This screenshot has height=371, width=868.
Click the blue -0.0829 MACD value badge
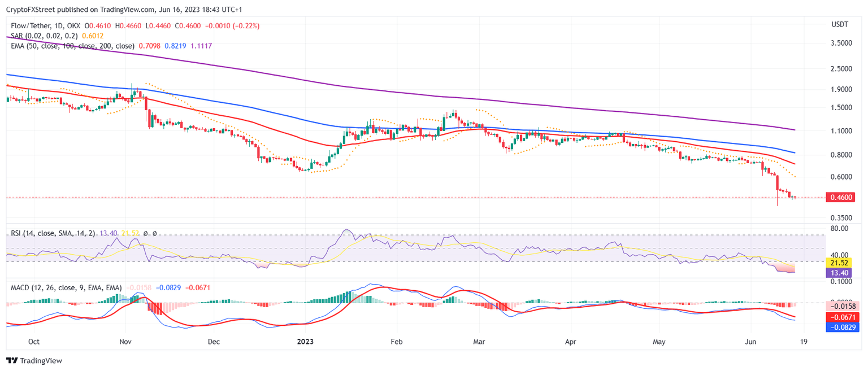click(840, 326)
